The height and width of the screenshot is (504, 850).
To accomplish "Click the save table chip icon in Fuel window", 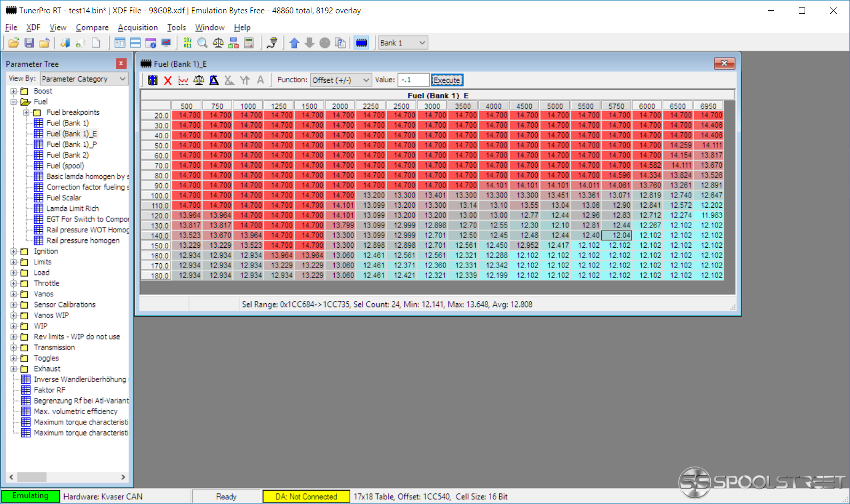I will point(153,80).
